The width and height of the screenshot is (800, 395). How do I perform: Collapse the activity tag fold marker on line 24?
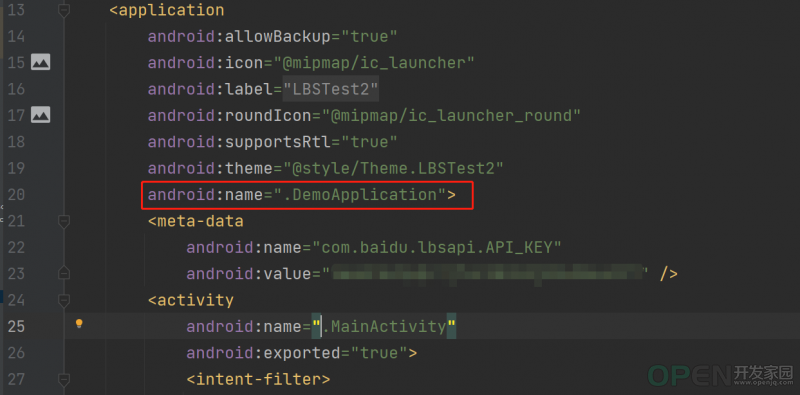(x=64, y=300)
